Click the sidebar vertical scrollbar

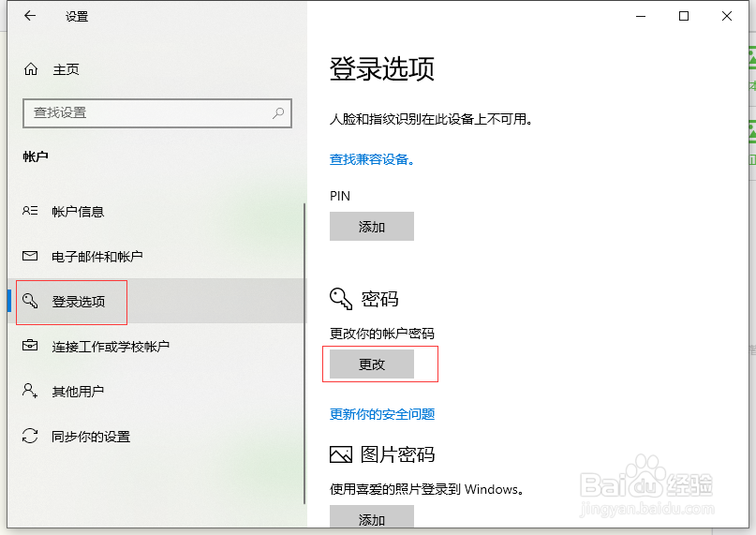[304, 353]
